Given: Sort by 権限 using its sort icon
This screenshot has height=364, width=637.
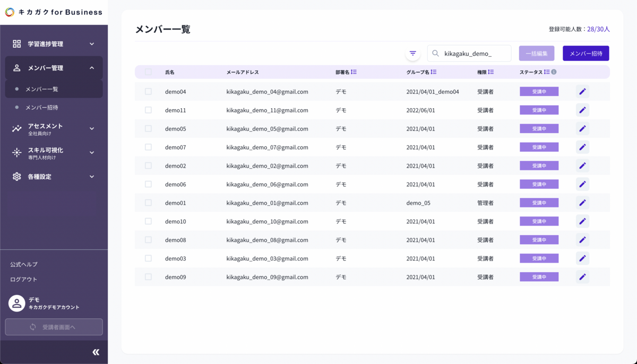Looking at the screenshot, I should click(x=491, y=72).
